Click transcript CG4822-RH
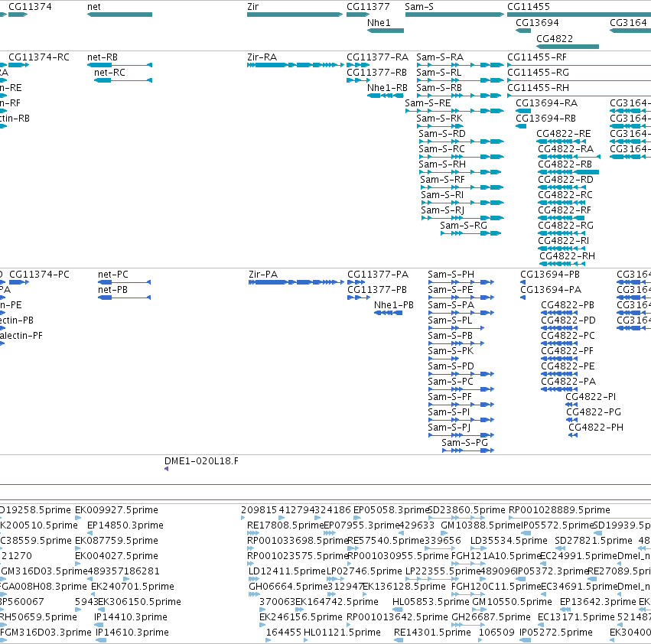651x644 pixels. point(562,264)
